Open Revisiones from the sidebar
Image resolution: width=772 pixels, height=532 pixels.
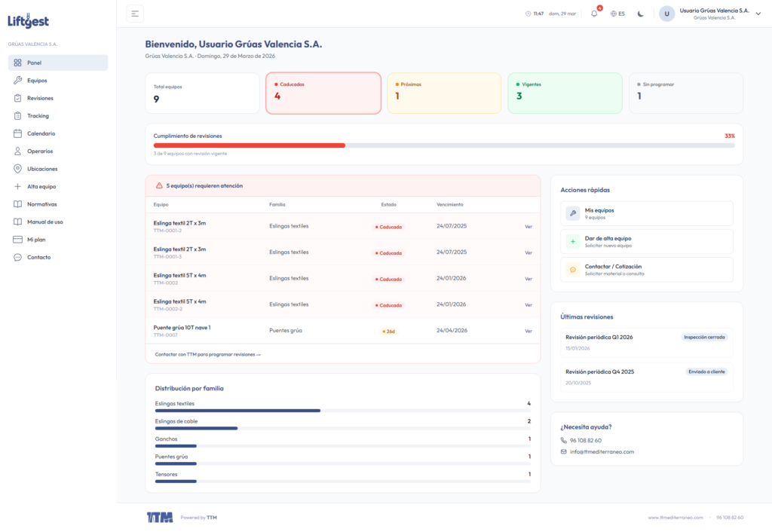pyautogui.click(x=40, y=98)
